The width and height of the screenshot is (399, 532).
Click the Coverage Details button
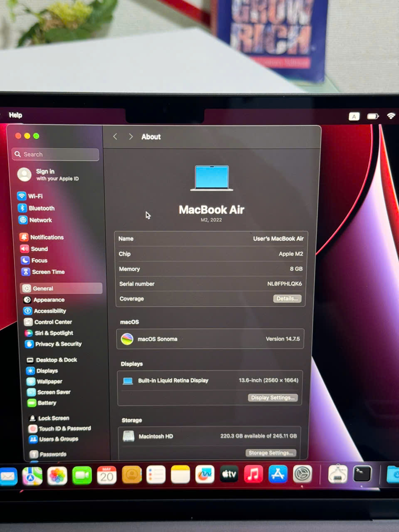pyautogui.click(x=287, y=298)
